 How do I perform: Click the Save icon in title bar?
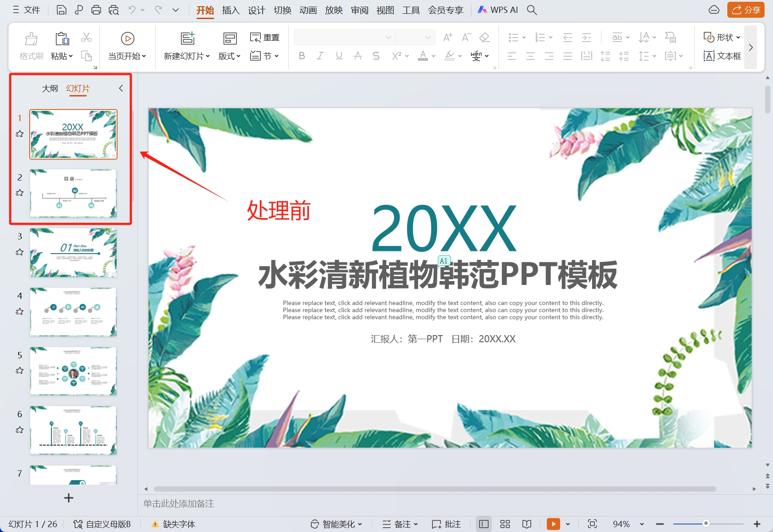[62, 10]
